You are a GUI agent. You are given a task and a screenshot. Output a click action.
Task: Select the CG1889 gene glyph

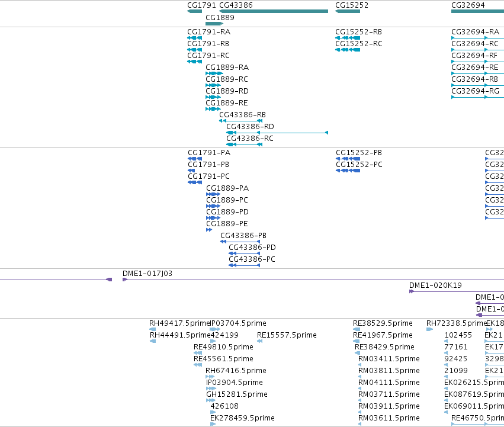(214, 24)
